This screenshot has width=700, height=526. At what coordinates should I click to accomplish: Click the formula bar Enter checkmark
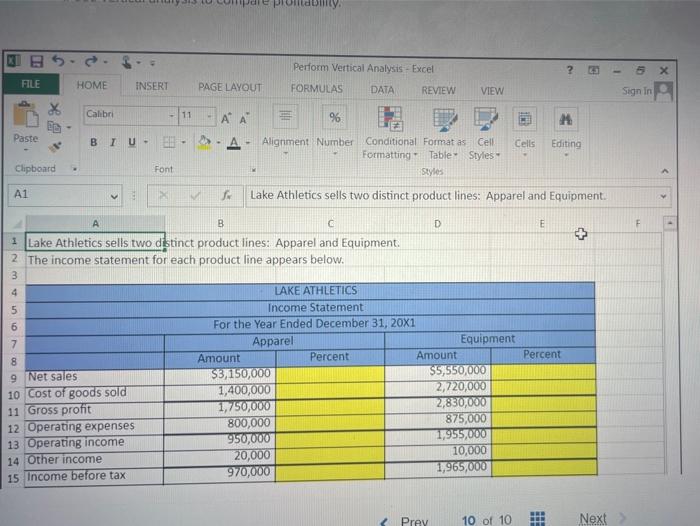(195, 195)
